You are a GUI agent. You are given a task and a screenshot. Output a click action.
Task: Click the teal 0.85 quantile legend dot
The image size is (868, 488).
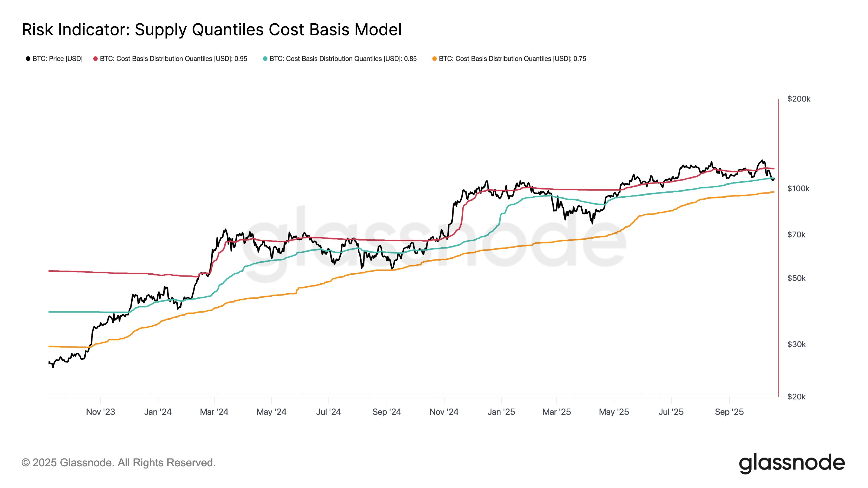point(265,59)
